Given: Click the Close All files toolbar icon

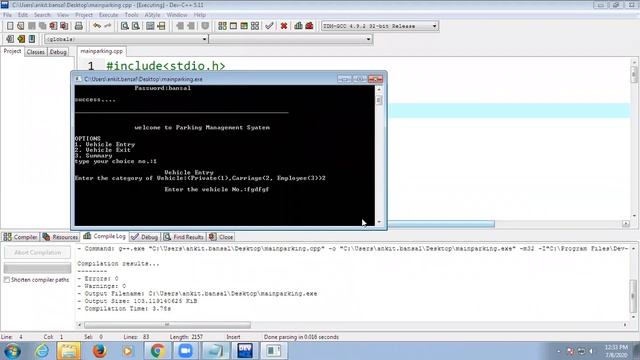Looking at the screenshot, I should click(64, 26).
